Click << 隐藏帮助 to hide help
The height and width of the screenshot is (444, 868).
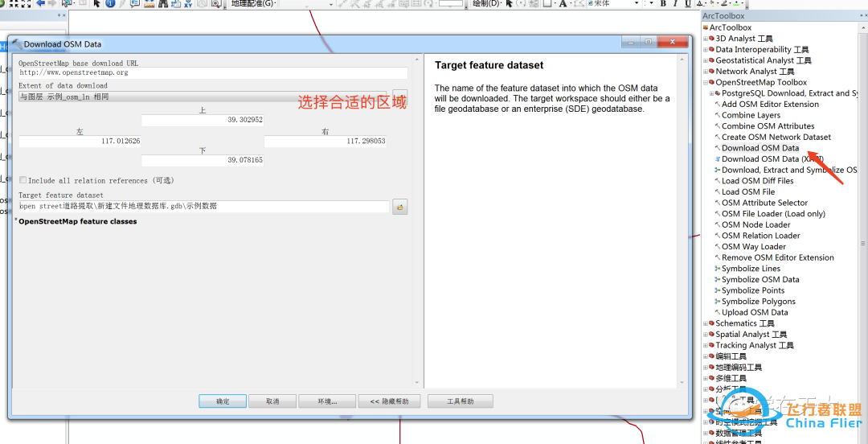click(389, 401)
